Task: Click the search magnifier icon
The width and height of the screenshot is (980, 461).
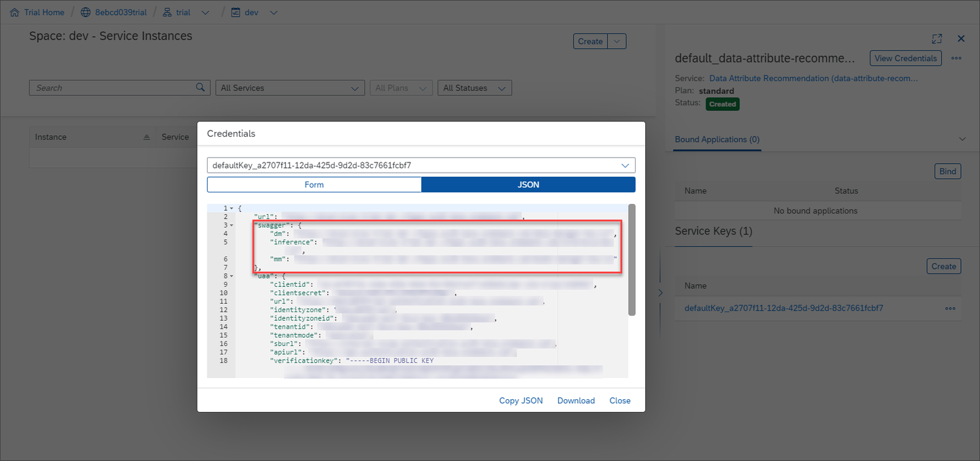Action: pyautogui.click(x=200, y=87)
